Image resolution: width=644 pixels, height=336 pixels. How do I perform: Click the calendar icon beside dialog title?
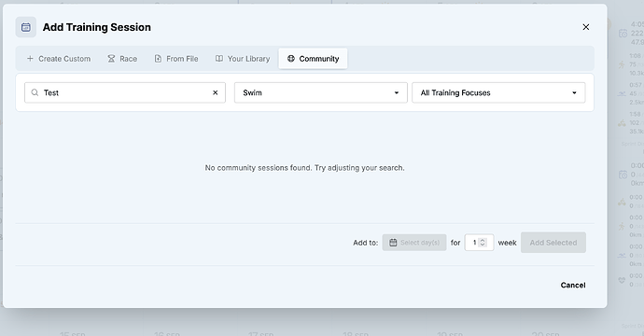26,27
